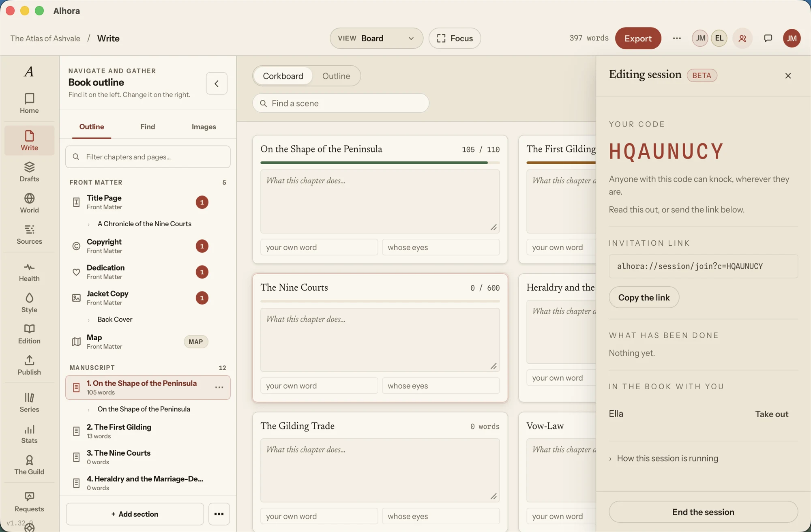Click Add section button

click(x=135, y=514)
